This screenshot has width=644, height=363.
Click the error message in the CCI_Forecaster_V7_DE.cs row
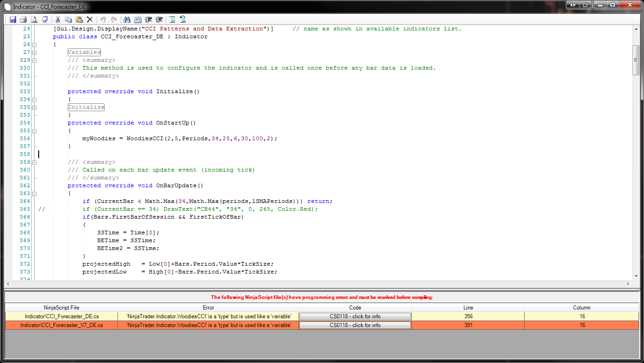click(x=208, y=325)
